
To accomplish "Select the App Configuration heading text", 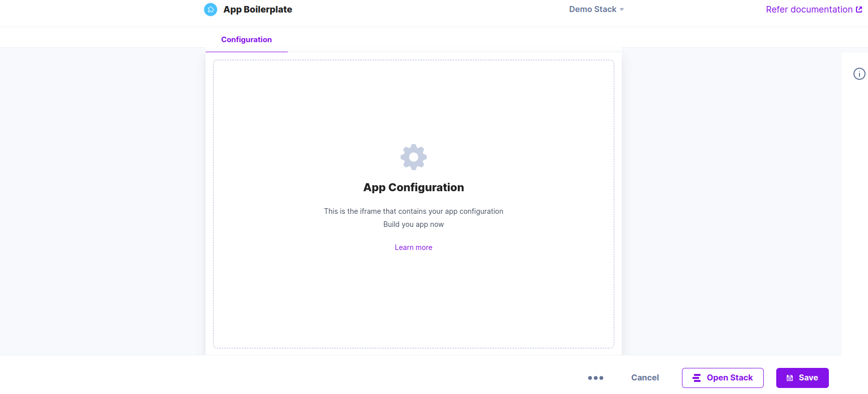I will click(414, 187).
